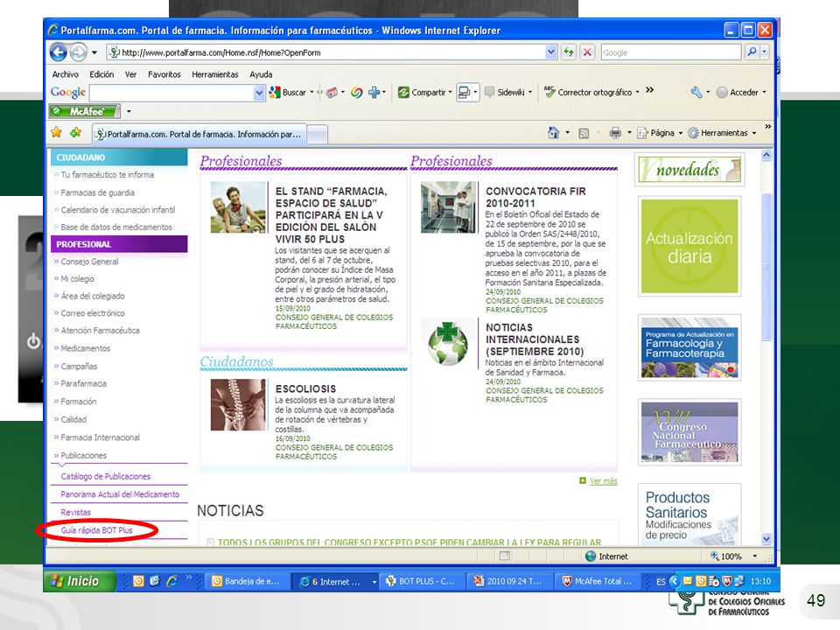Click the page vertical scrollbar down arrow
The image size is (840, 630).
[766, 539]
